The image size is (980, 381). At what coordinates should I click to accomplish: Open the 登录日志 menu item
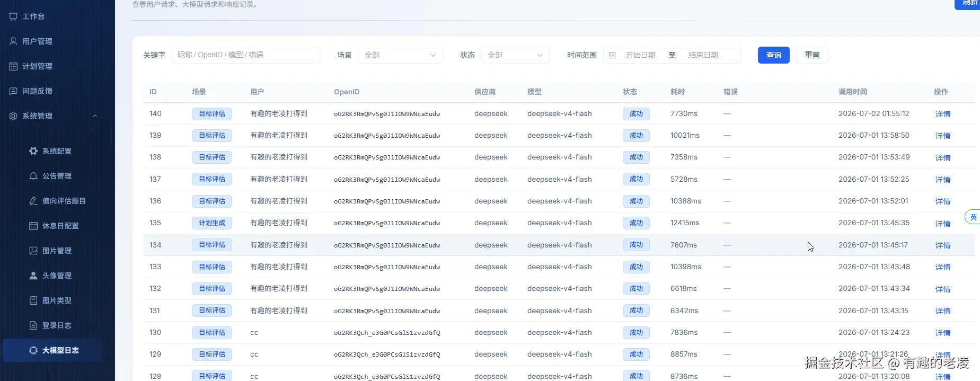coord(52,325)
